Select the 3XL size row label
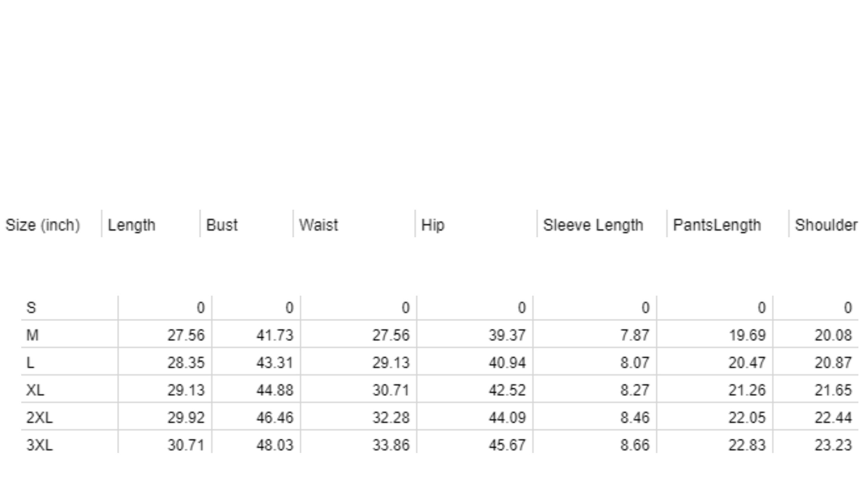 [39, 445]
